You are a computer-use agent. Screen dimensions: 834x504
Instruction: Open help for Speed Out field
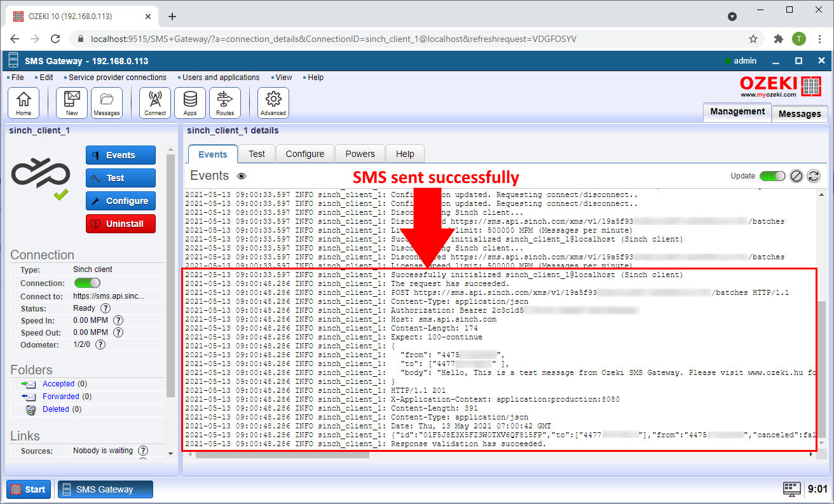[118, 332]
